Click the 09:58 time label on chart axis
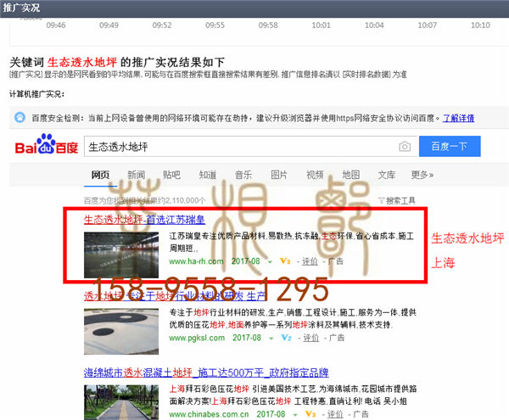This screenshot has width=509, height=420. (268, 25)
